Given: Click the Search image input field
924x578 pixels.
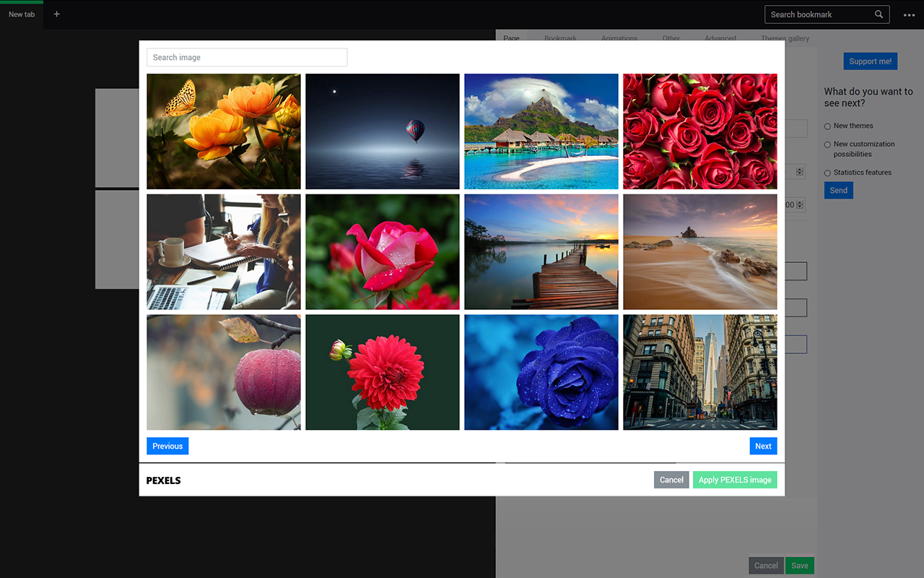Looking at the screenshot, I should tap(247, 57).
